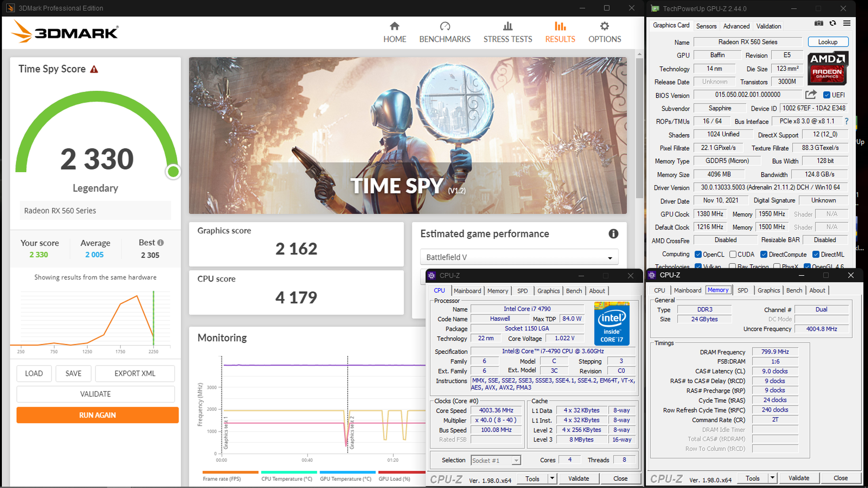Click the Time Spy score gauge knob
868x488 pixels.
(173, 172)
